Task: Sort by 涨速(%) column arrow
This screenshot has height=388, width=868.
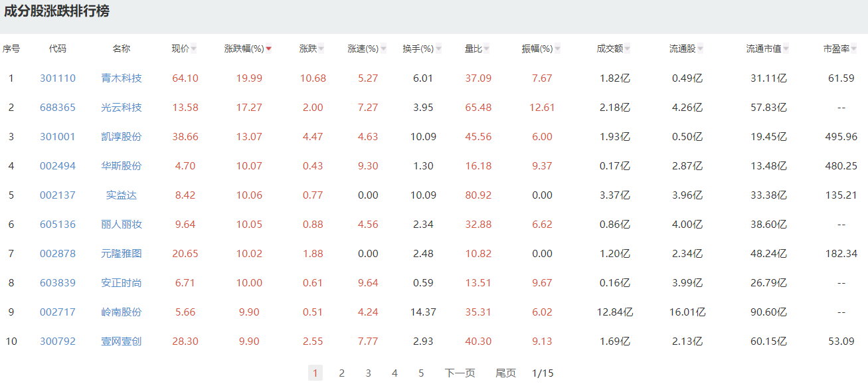Action: pyautogui.click(x=383, y=48)
